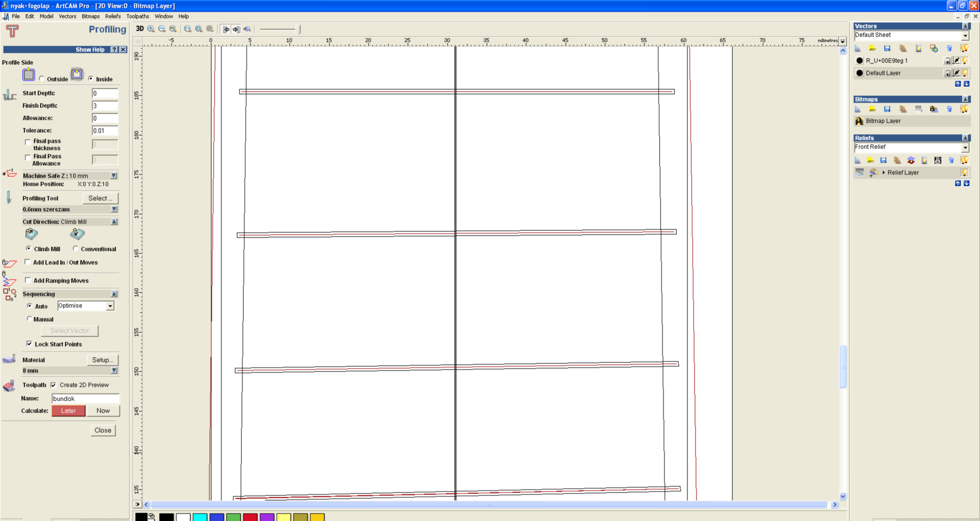Switch to the 3D view

[x=139, y=29]
